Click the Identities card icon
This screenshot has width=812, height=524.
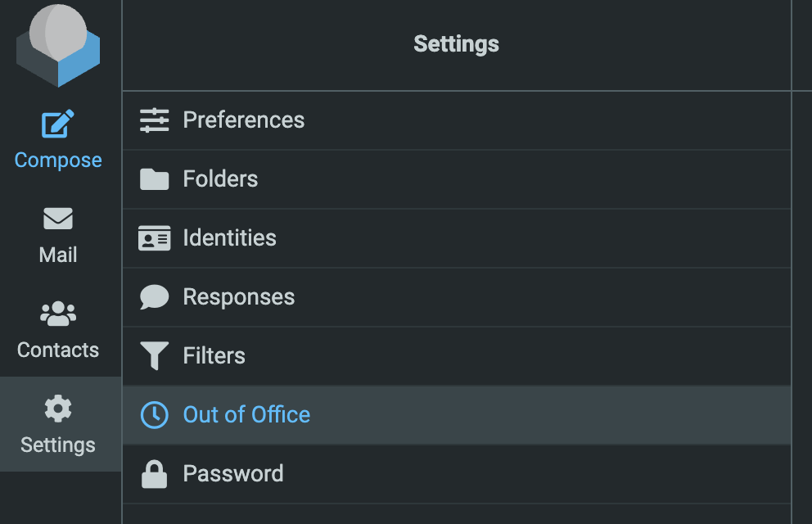pos(154,238)
